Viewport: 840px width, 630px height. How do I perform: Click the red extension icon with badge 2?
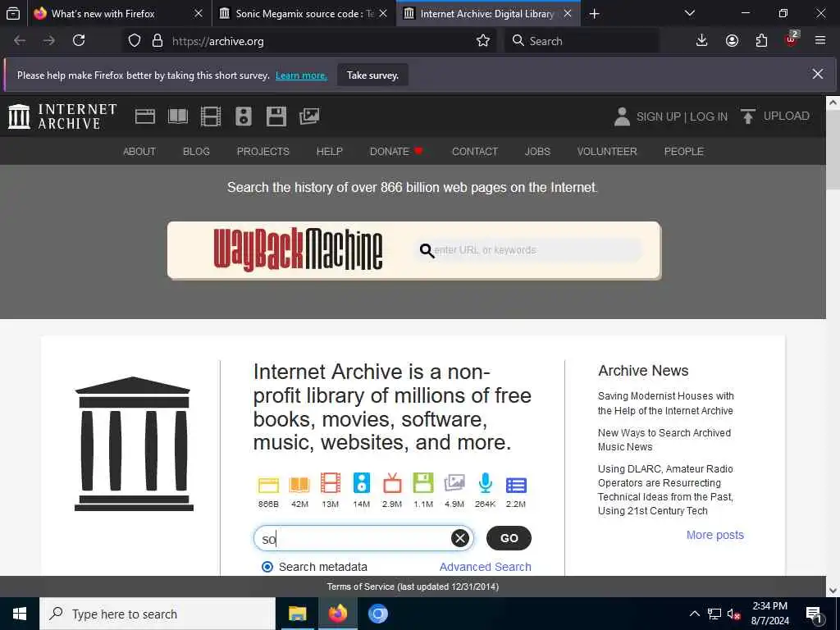pos(792,39)
